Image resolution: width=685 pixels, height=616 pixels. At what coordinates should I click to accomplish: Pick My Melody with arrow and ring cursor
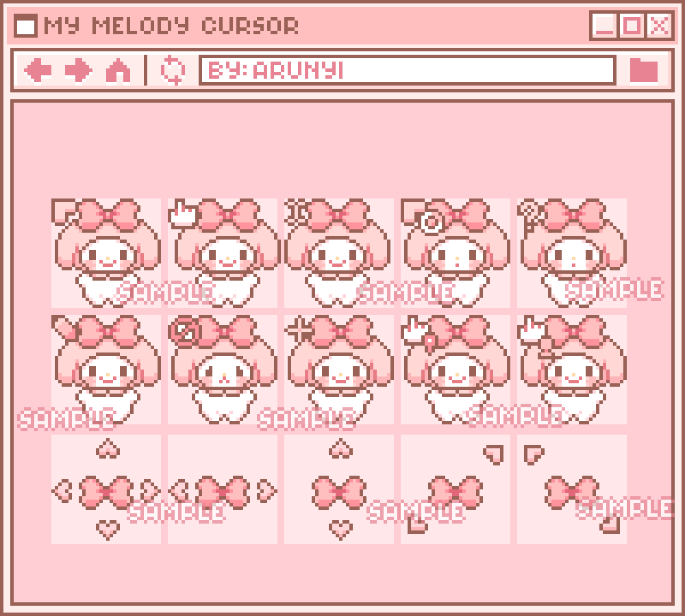tap(456, 253)
